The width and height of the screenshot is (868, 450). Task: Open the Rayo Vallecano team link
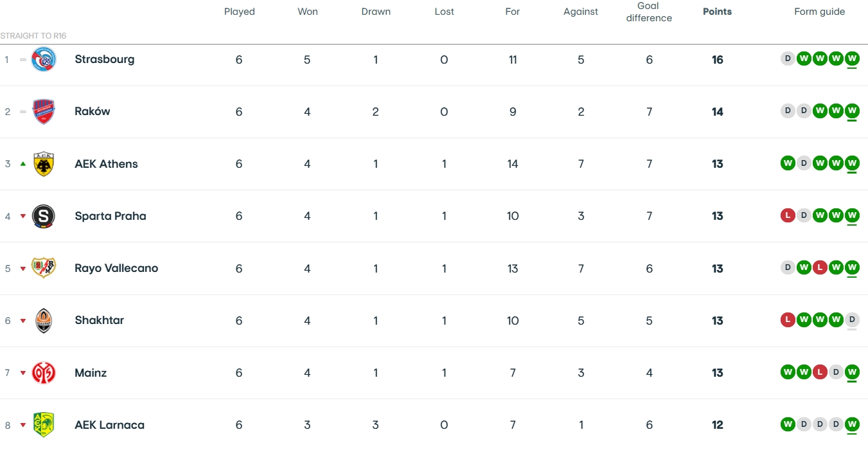(116, 268)
